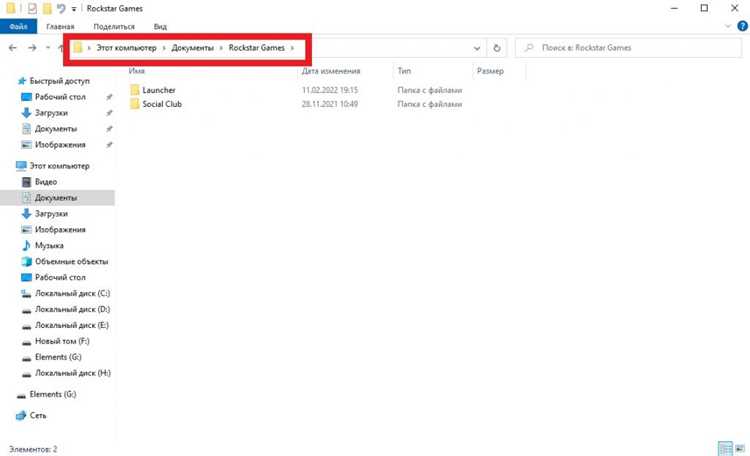Screen dimensions: 750x456
Task: Open Локальный диск (E:) drive
Action: 72,325
